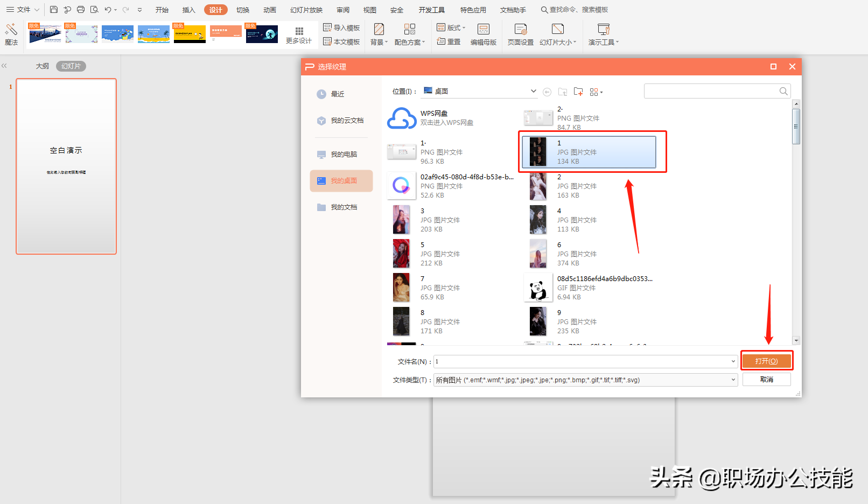The height and width of the screenshot is (504, 868).
Task: Open the WPS网盘 cloud drive
Action: [x=431, y=118]
